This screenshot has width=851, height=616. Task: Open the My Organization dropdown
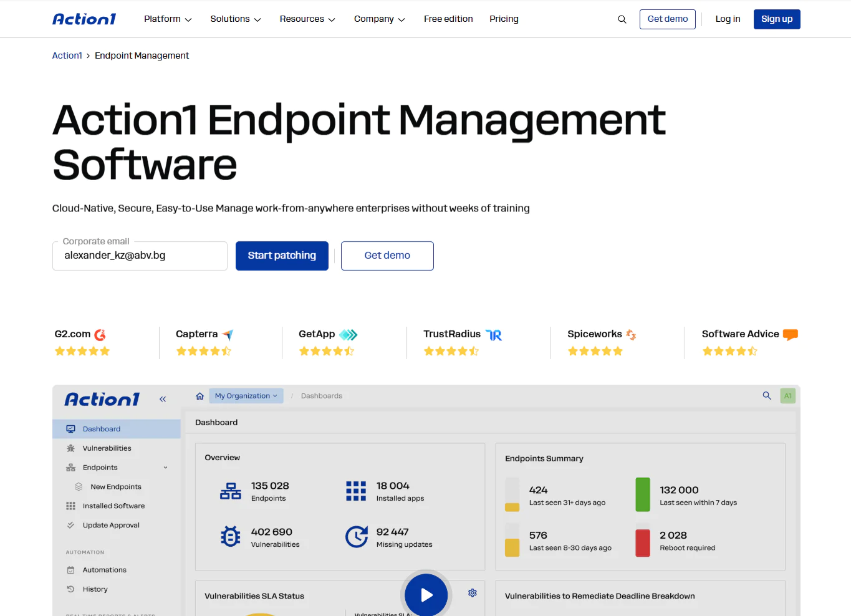pos(246,396)
